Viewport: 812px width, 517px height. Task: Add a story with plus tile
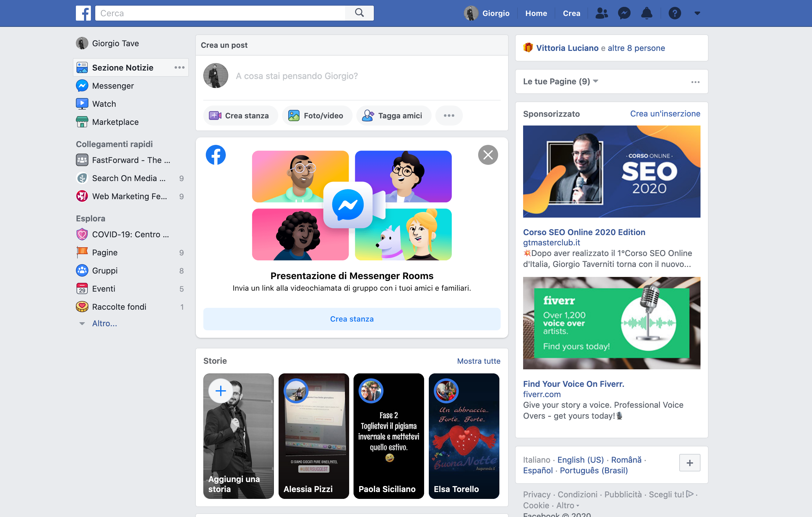pos(238,436)
